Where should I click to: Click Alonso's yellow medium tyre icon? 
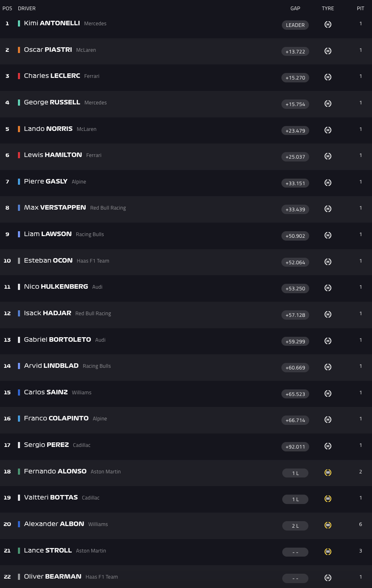328,473
